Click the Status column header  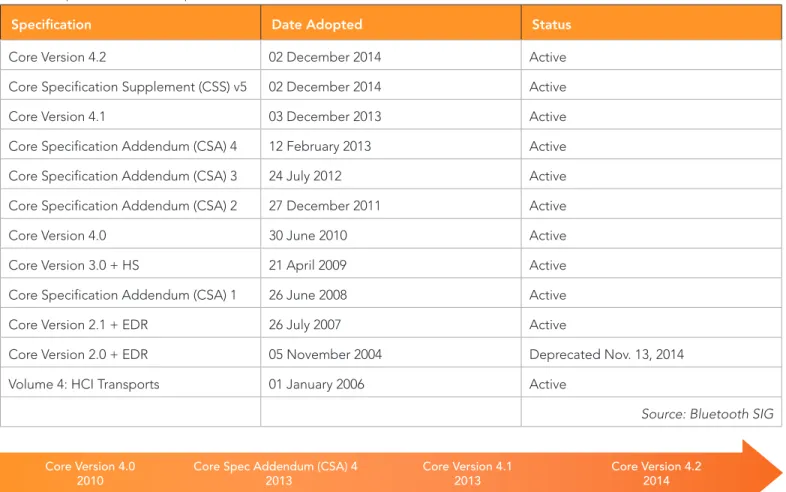click(651, 24)
